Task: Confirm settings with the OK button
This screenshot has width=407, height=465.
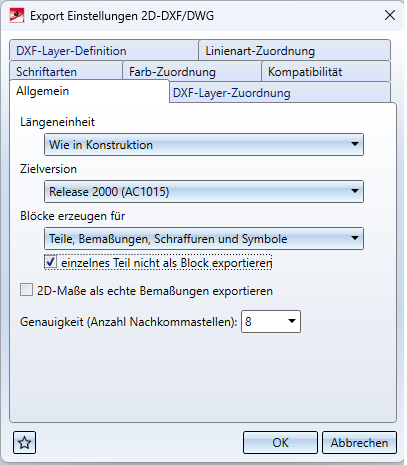Action: point(280,442)
